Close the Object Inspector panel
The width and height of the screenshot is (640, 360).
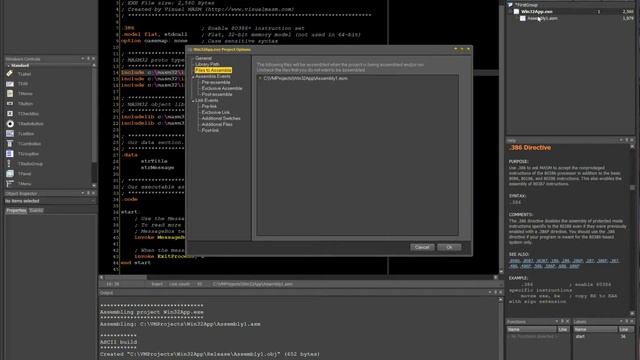93,193
